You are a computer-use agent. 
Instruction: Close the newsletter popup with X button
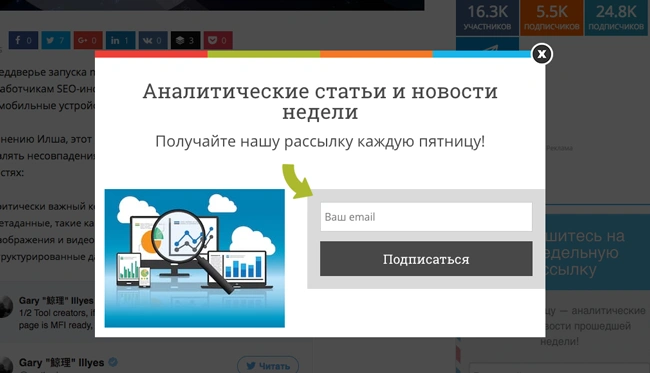click(542, 54)
